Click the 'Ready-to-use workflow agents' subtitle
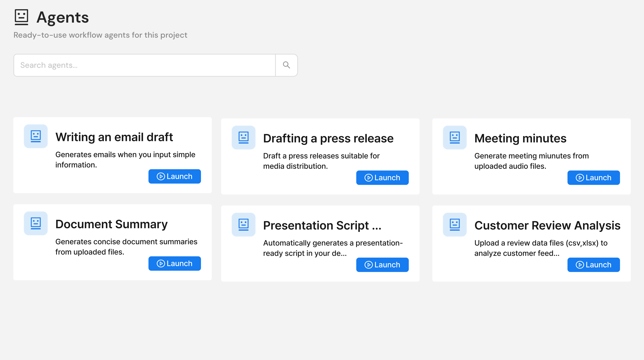 click(100, 35)
